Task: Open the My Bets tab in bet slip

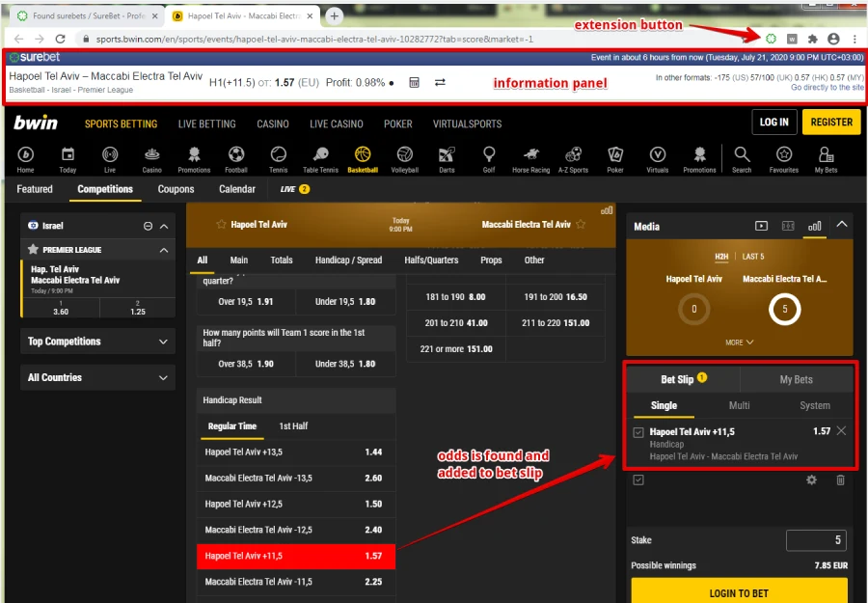Action: pyautogui.click(x=796, y=379)
